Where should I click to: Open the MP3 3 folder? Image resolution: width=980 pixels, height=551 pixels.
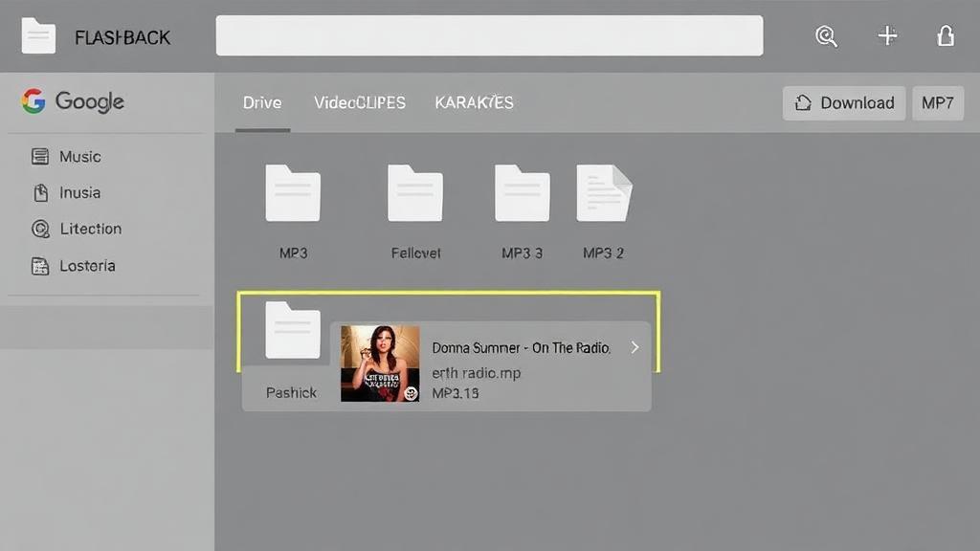[x=522, y=194]
